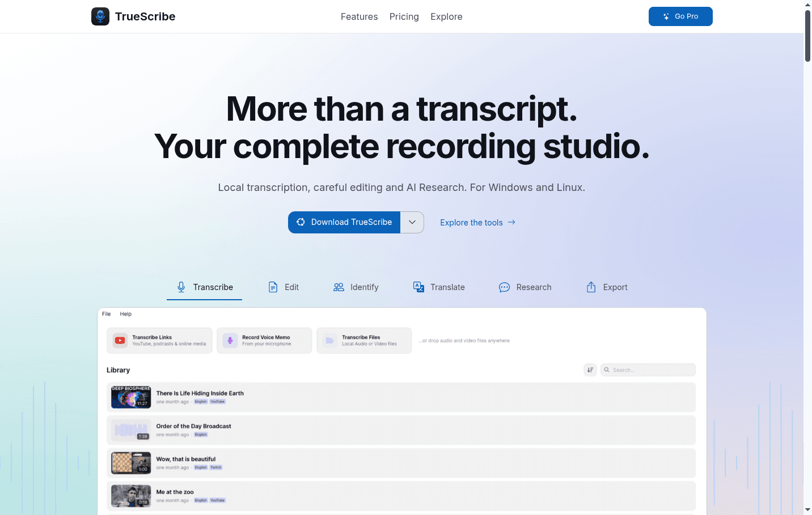This screenshot has width=812, height=515.
Task: Select 'There Is Life Hiding Inside Earth' title
Action: click(200, 393)
